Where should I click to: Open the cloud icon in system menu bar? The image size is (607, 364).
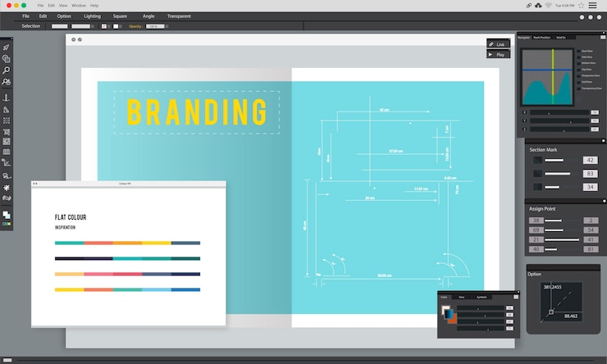538,6
